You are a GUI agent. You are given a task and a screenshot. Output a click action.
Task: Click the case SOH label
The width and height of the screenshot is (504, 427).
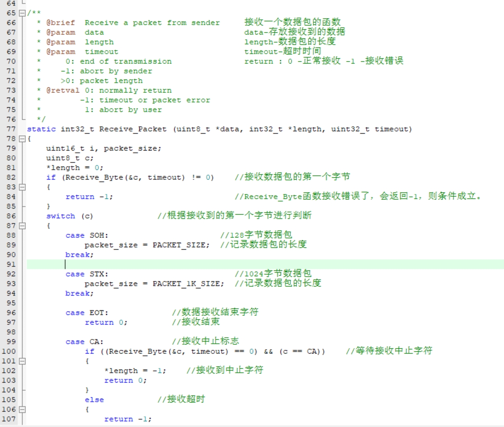click(x=87, y=235)
